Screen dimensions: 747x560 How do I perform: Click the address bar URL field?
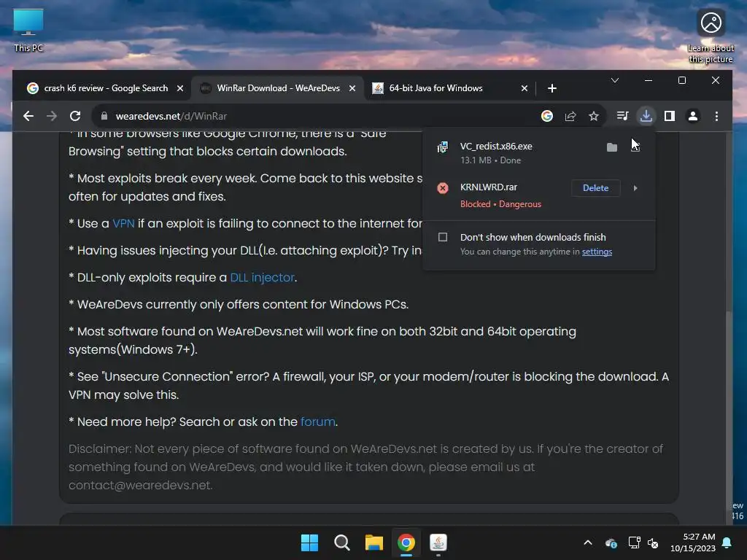314,116
